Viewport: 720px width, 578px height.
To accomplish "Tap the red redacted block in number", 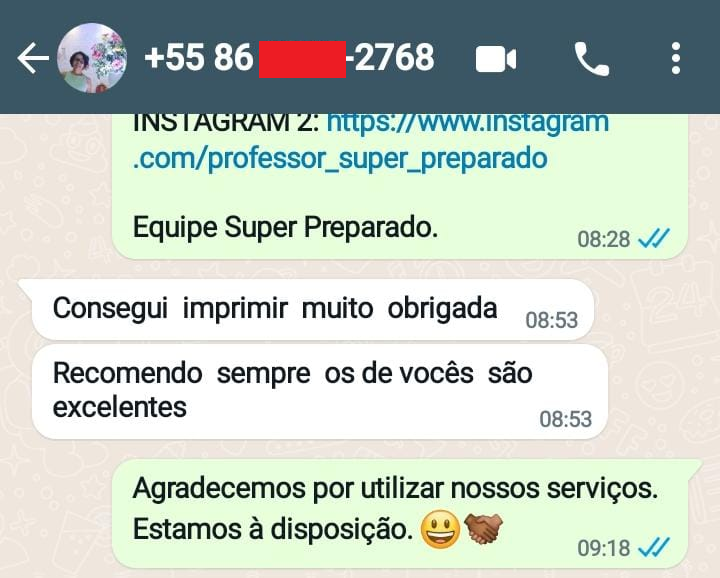I will pyautogui.click(x=303, y=59).
